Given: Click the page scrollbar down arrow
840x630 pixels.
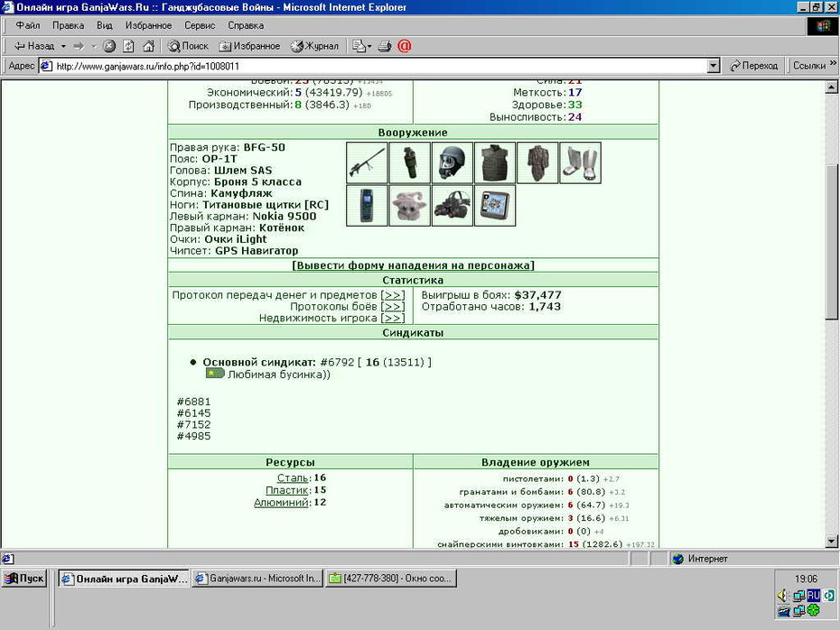Looking at the screenshot, I should coord(832,542).
